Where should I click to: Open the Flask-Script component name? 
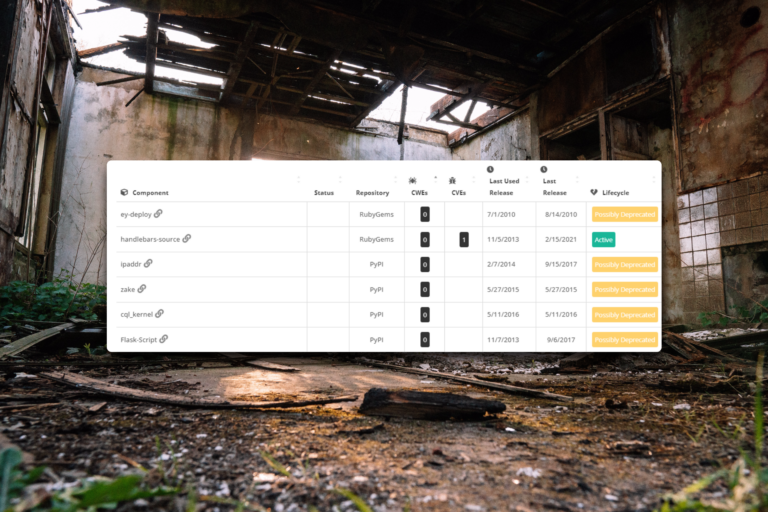click(138, 339)
